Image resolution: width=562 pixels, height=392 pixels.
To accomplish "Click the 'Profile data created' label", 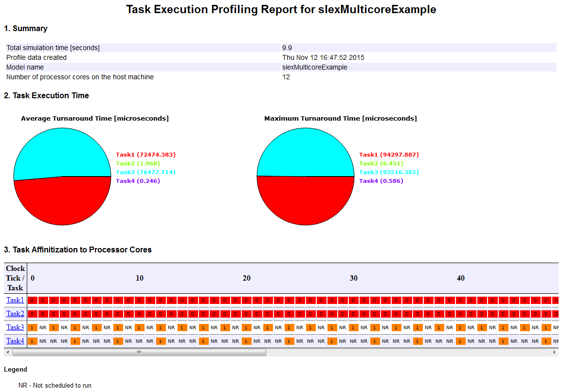I will tap(36, 57).
